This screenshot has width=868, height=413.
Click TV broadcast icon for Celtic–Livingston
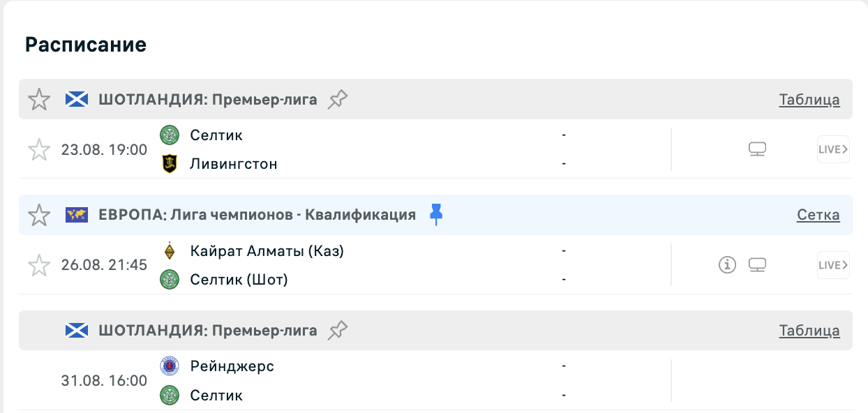[x=758, y=149]
